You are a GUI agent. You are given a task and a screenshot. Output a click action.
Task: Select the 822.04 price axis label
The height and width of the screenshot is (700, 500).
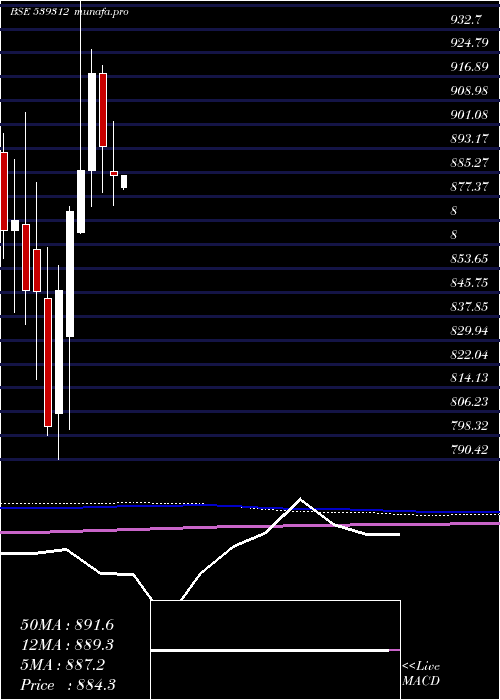pos(469,354)
